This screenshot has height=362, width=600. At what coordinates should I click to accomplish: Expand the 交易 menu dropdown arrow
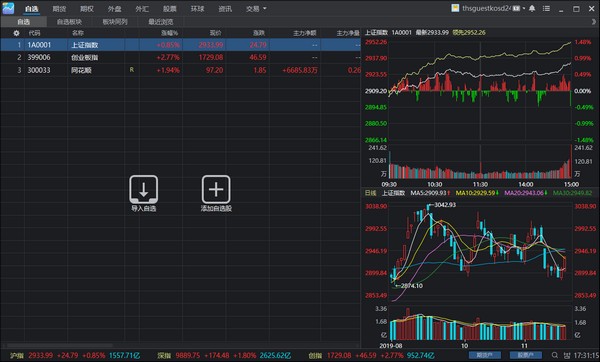pos(264,8)
